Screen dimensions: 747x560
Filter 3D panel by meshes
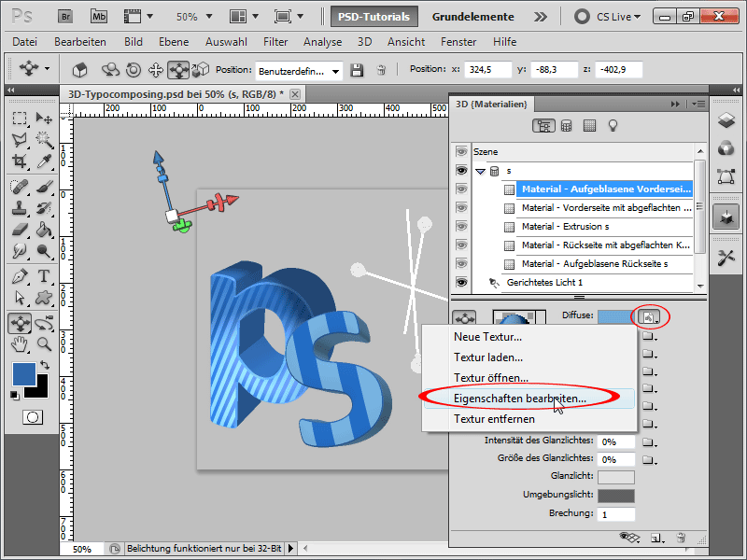(566, 126)
